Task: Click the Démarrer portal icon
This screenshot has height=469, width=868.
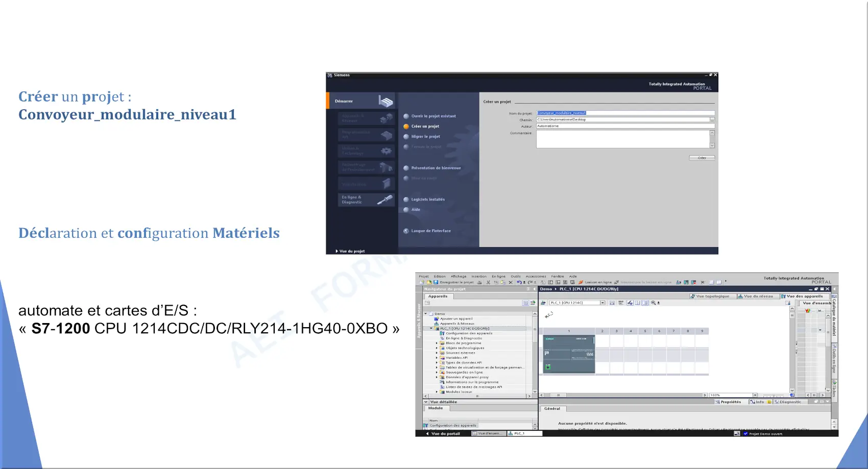Action: click(x=387, y=101)
